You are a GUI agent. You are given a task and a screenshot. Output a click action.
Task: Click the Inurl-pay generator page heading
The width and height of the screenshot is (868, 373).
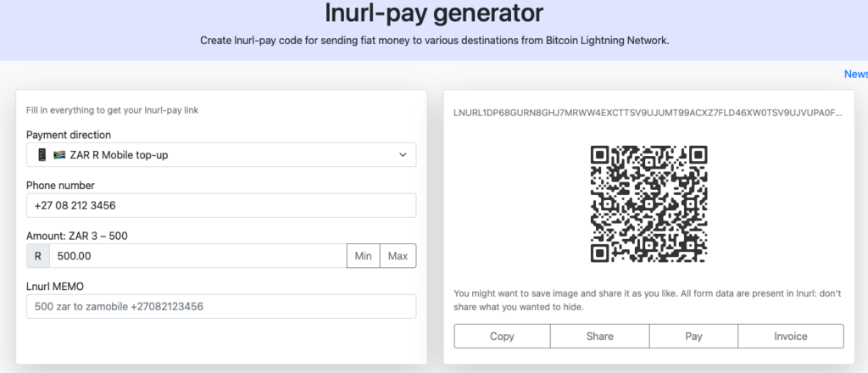434,14
